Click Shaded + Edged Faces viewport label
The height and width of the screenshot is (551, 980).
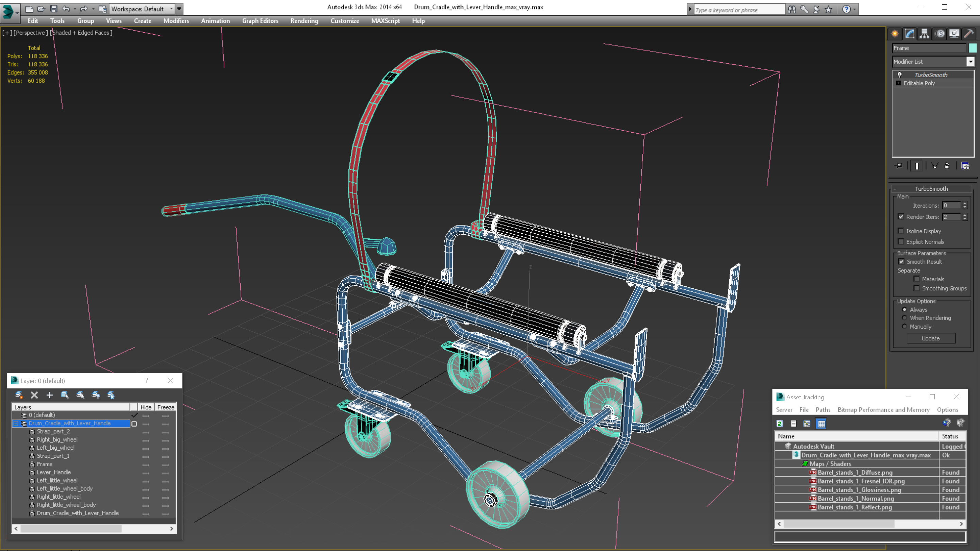[x=82, y=33]
